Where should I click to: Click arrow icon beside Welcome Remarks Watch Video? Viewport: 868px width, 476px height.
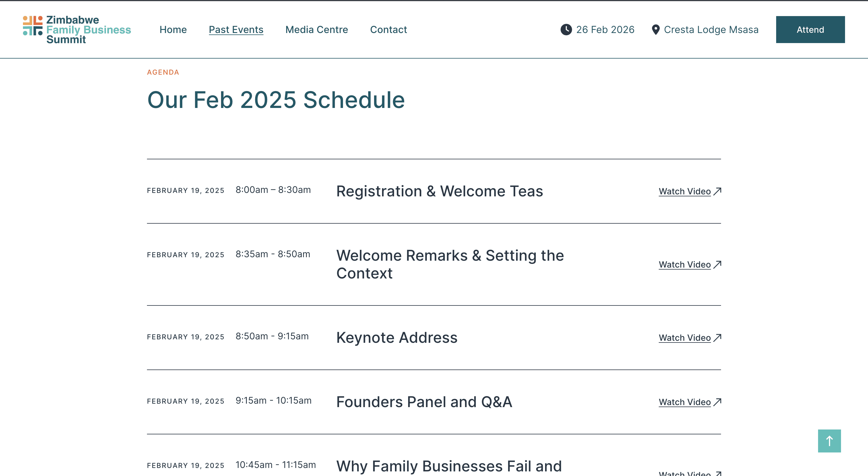click(x=717, y=264)
